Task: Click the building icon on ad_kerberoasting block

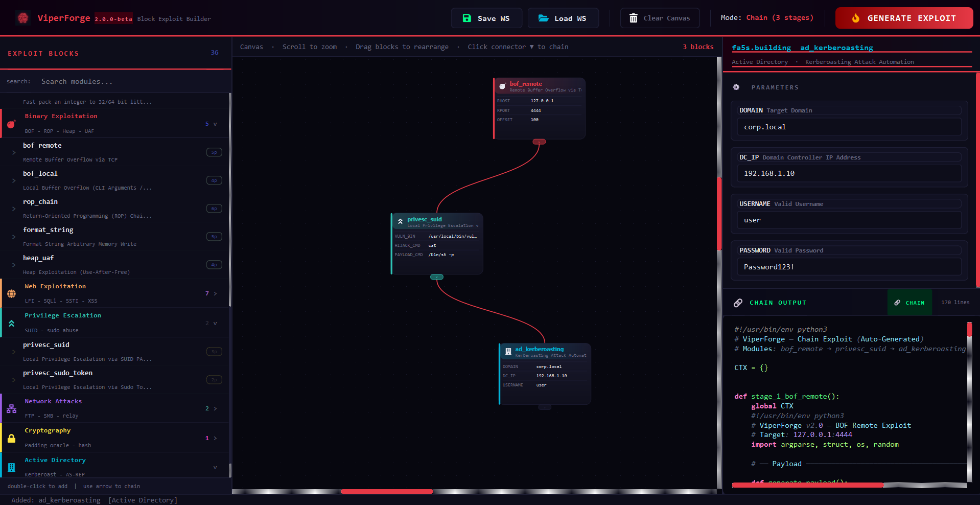Action: click(x=508, y=351)
